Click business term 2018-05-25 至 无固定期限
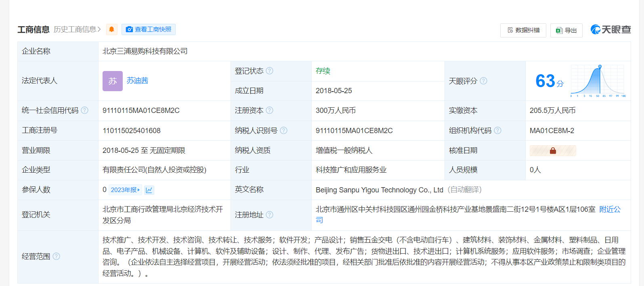The width and height of the screenshot is (644, 286). pyautogui.click(x=144, y=150)
